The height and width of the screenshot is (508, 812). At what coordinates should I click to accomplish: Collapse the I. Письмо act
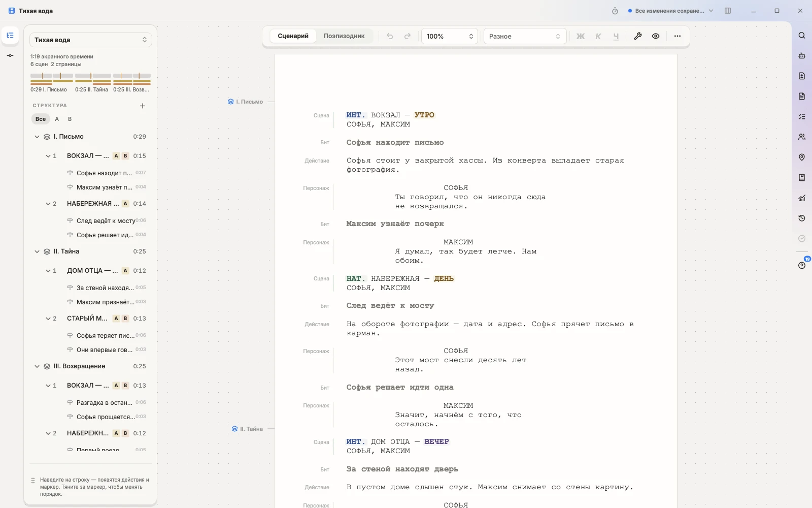click(37, 137)
